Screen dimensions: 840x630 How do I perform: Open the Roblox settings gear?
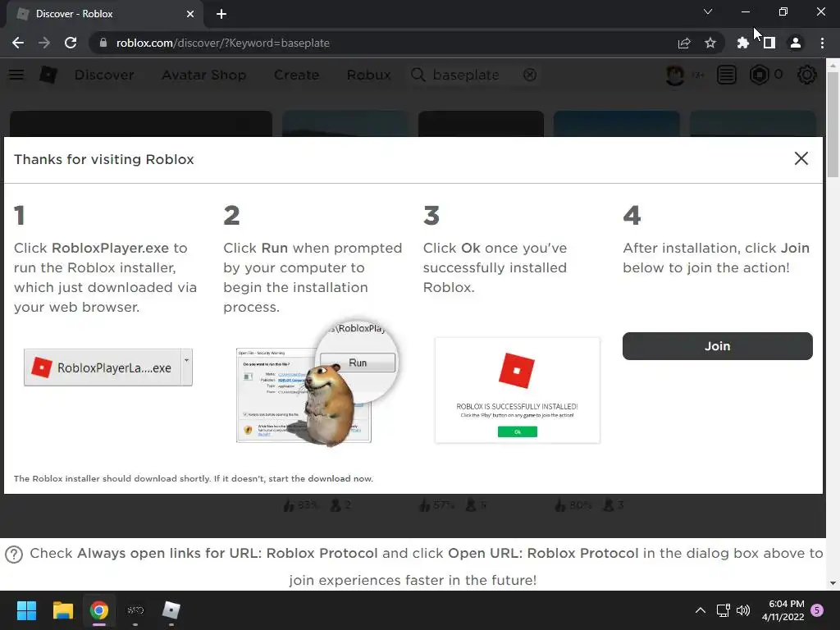807,75
